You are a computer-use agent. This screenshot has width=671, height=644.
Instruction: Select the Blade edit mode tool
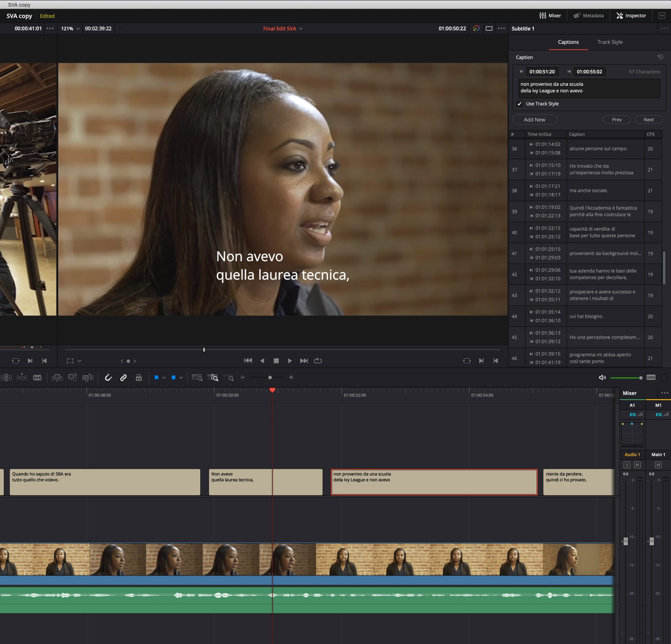[37, 377]
